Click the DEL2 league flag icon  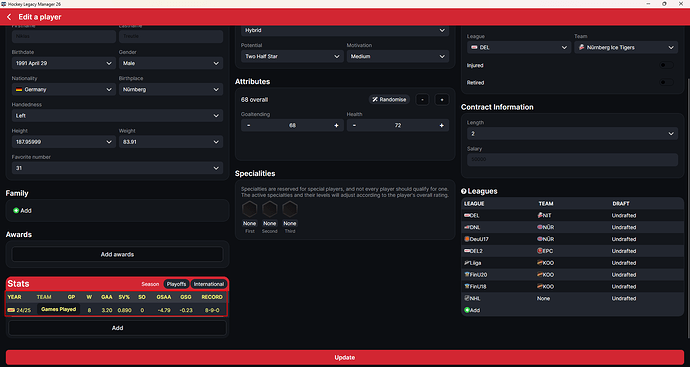click(467, 251)
